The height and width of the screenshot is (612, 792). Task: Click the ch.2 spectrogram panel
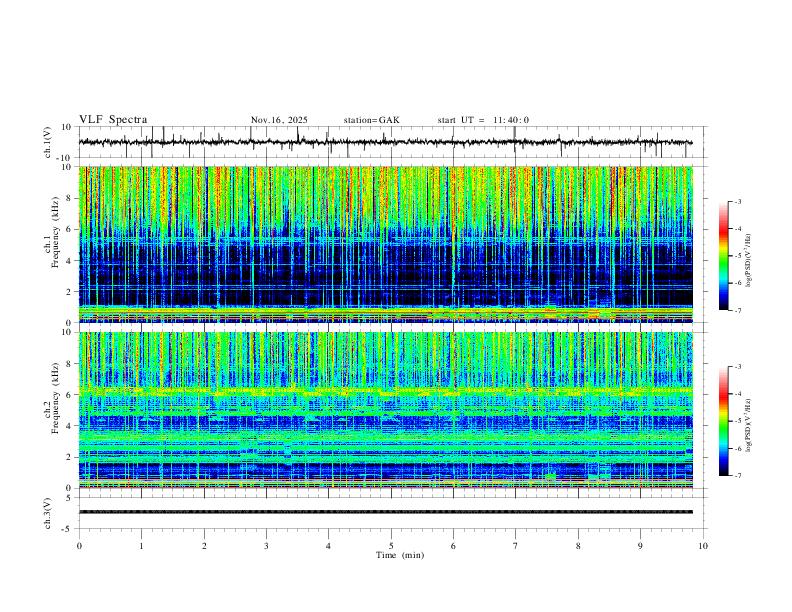tap(385, 410)
